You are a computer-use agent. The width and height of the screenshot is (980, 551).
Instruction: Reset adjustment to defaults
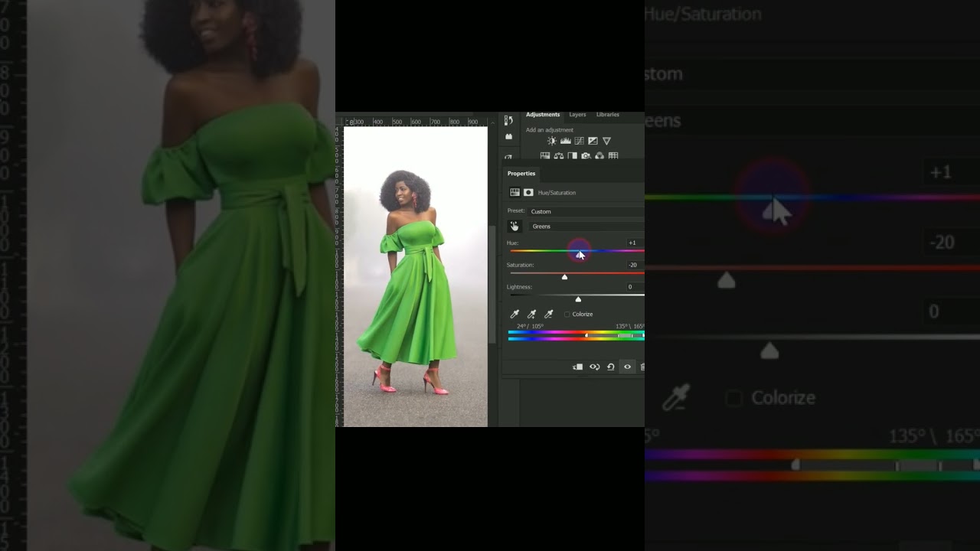pos(611,367)
